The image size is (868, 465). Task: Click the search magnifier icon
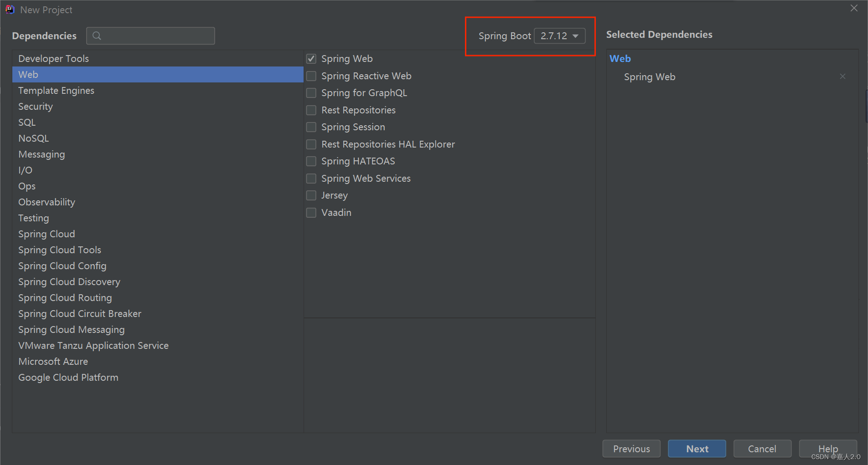pos(97,36)
